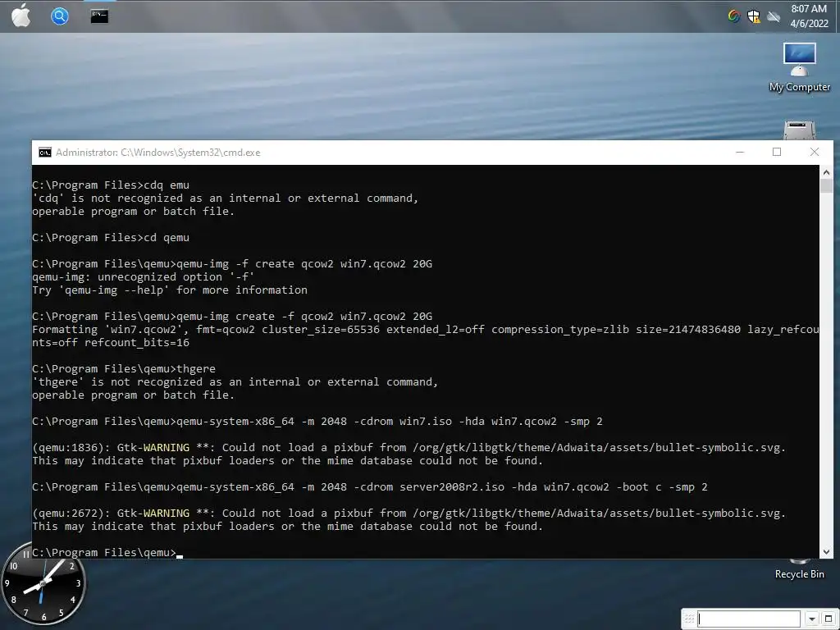This screenshot has width=840, height=630.
Task: Minimize the cmd.exe window
Action: coord(740,152)
